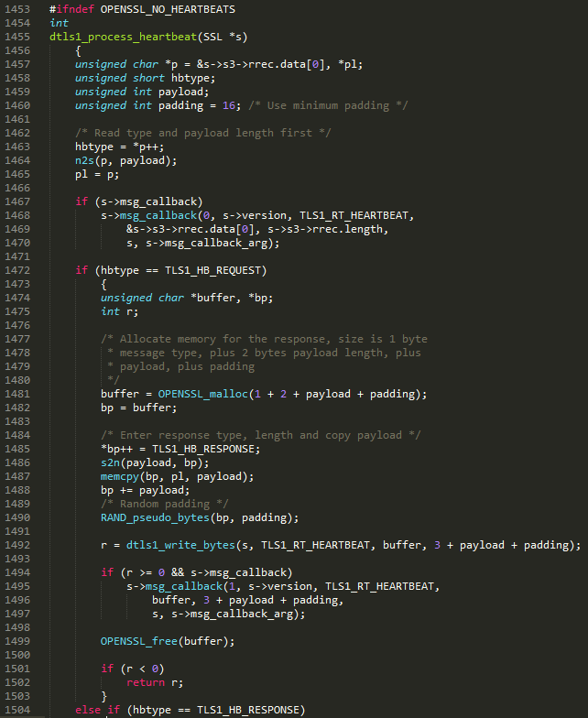
Task: Click the comment 'Use minimum padding'
Action: [328, 106]
